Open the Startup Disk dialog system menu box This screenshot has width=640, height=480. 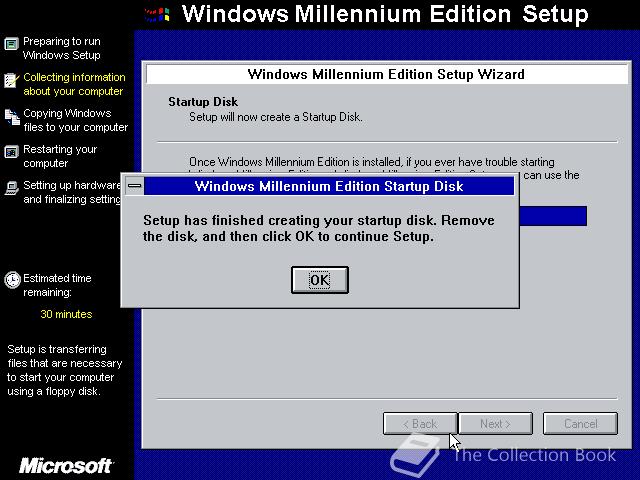[x=134, y=186]
